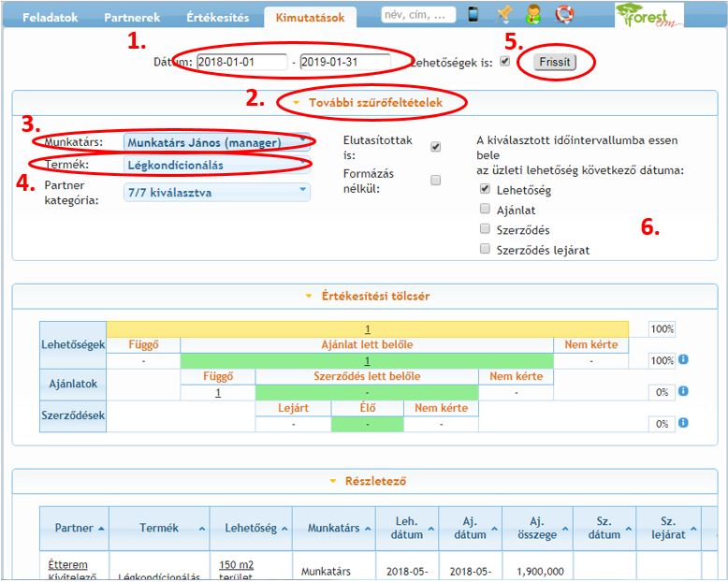
Task: Open the Partner kategória dropdown
Action: (x=216, y=191)
